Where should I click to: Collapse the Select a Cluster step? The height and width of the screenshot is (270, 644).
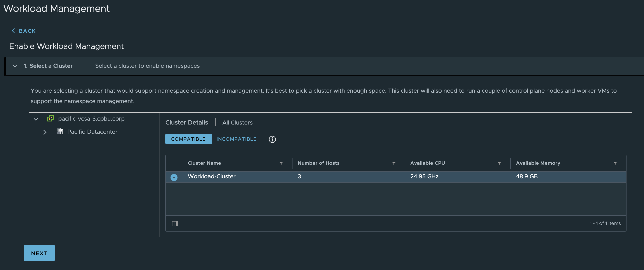pos(15,66)
